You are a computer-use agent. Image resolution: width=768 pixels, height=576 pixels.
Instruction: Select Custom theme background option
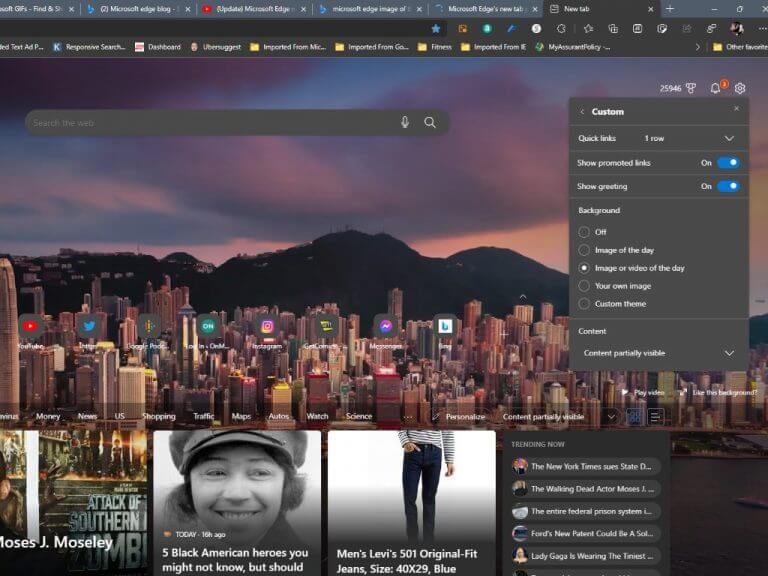coord(584,304)
